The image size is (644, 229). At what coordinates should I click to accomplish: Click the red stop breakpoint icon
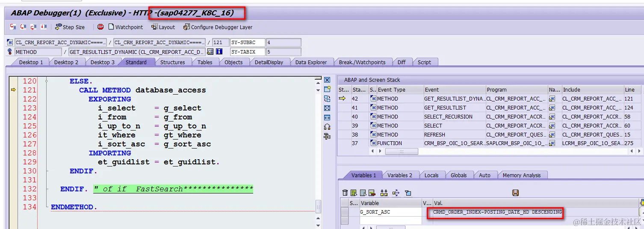point(100,27)
